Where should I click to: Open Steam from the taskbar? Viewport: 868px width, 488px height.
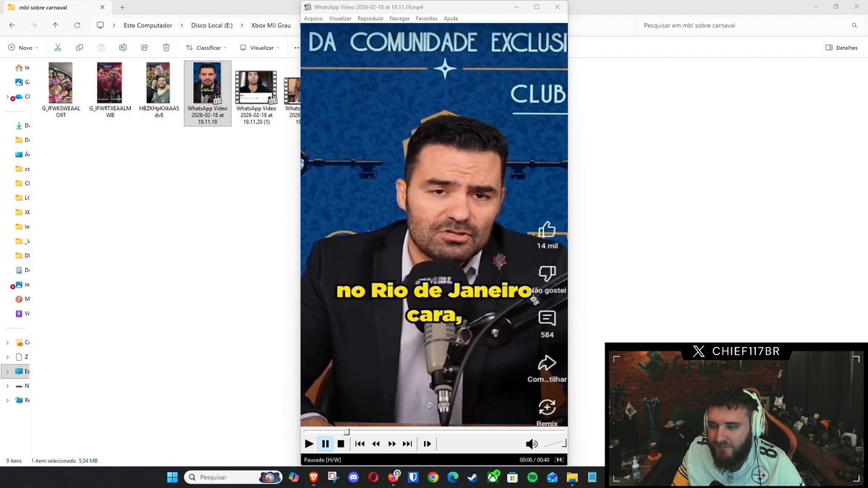pos(472,477)
